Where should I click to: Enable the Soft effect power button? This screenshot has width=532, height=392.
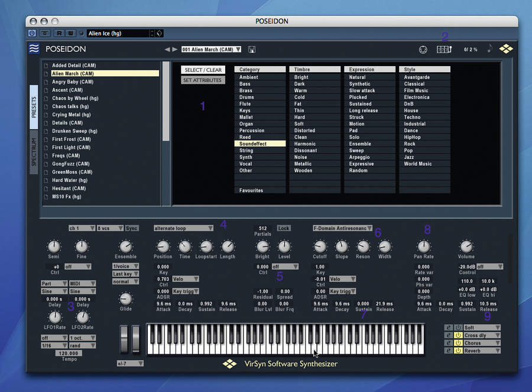tap(458, 328)
